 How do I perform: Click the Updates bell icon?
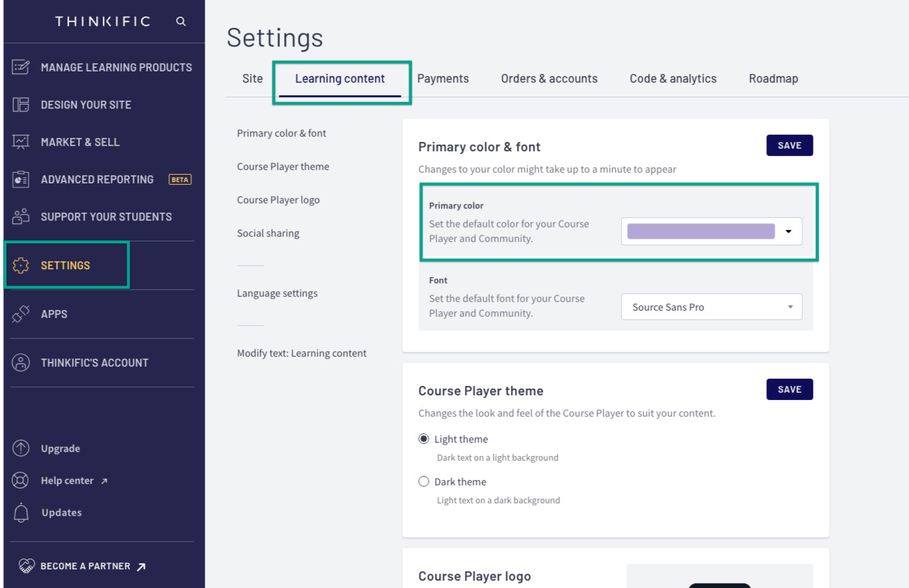tap(21, 513)
